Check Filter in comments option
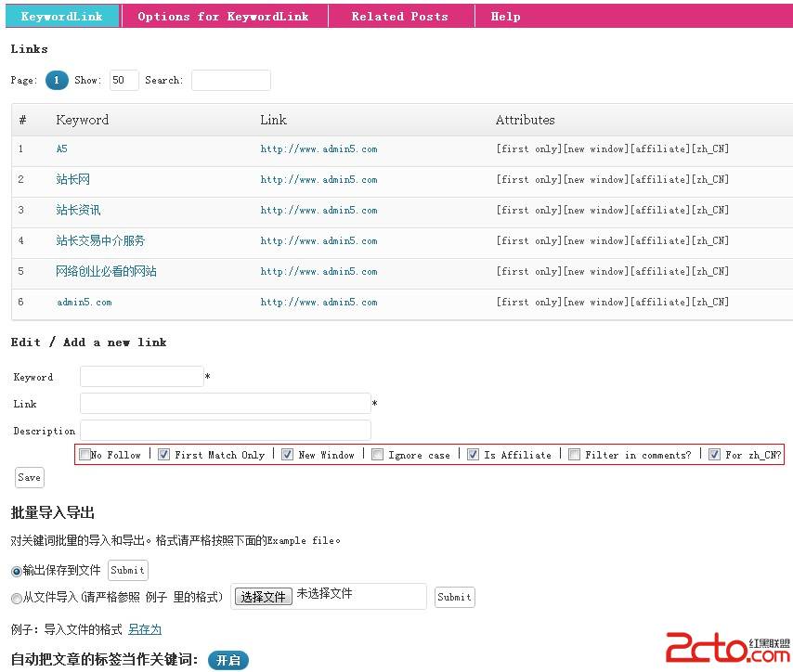The height and width of the screenshot is (672, 793). (x=574, y=455)
